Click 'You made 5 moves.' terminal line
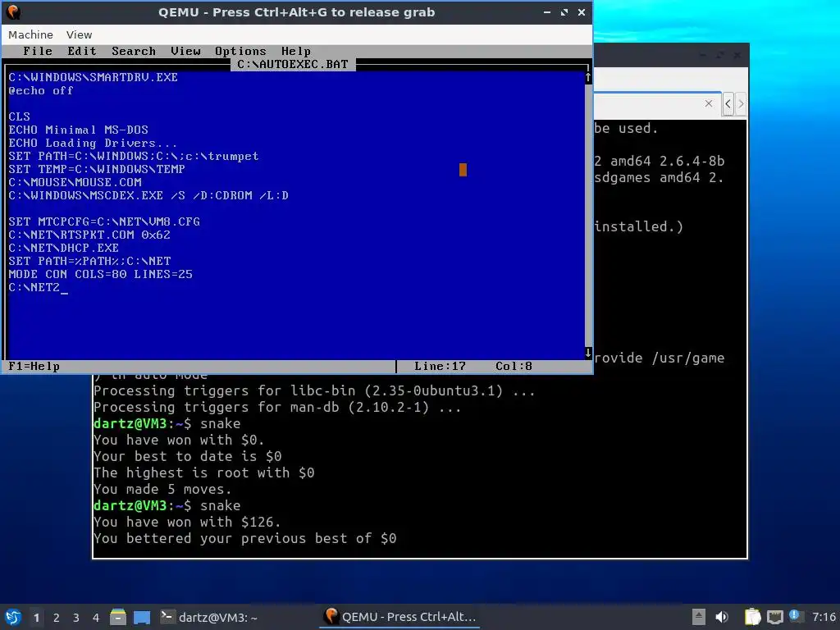The width and height of the screenshot is (840, 630). [x=162, y=489]
